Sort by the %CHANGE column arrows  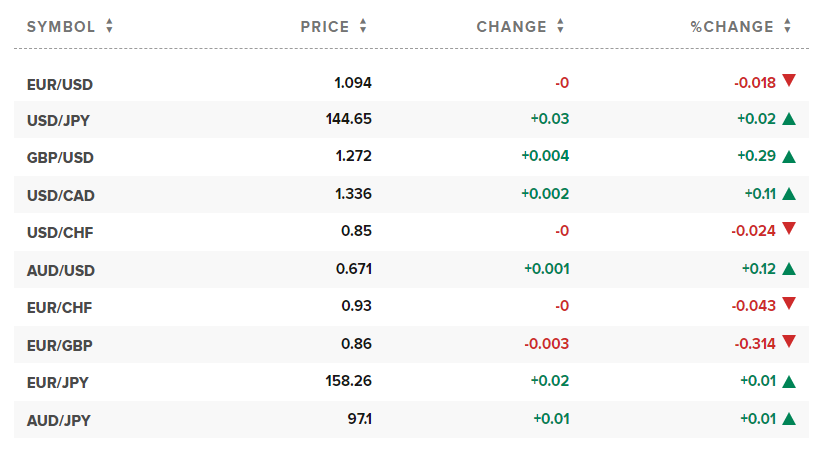[787, 26]
